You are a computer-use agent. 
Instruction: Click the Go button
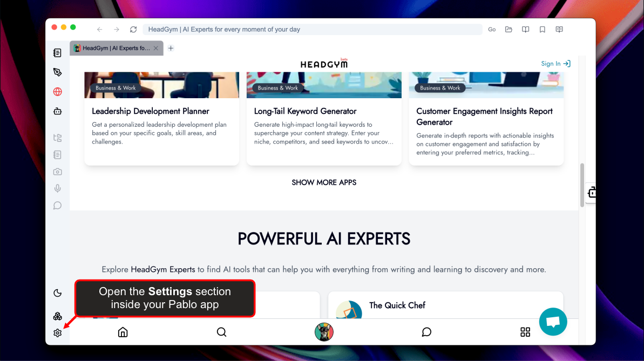[492, 30]
